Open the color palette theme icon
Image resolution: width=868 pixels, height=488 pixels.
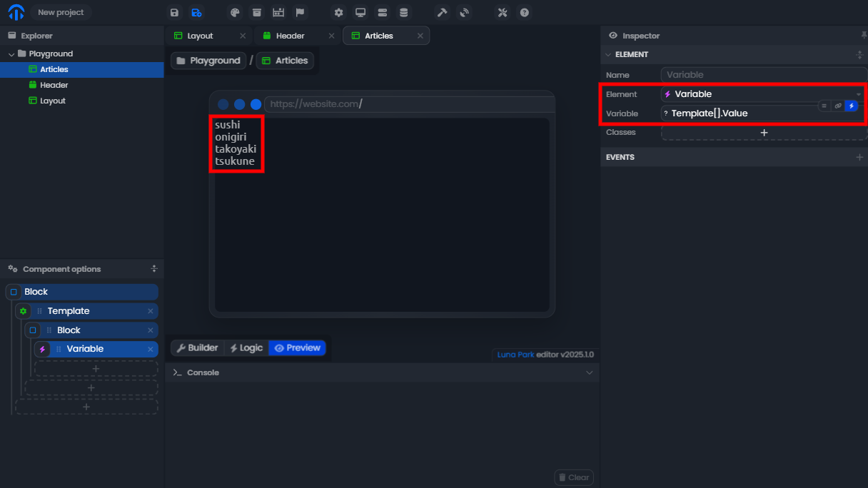coord(235,13)
